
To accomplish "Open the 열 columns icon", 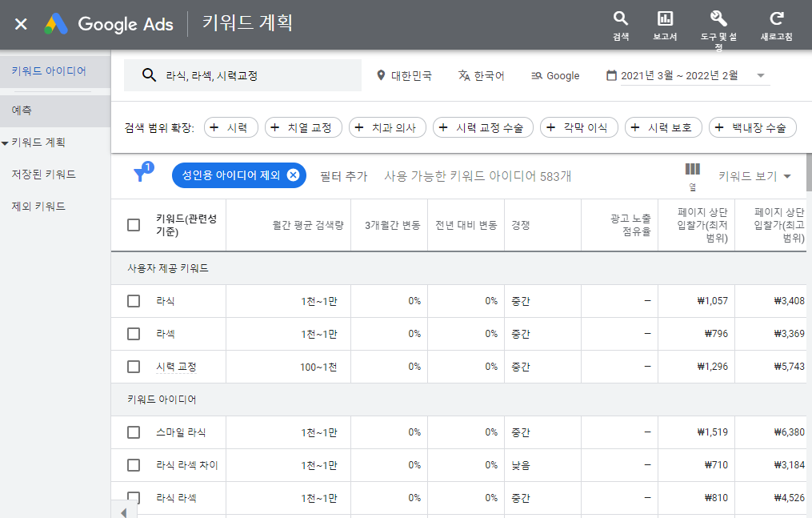I will coord(692,175).
